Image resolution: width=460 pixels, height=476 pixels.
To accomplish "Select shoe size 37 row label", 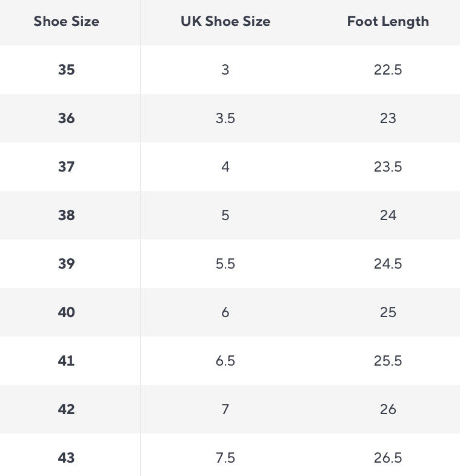I will tap(66, 167).
